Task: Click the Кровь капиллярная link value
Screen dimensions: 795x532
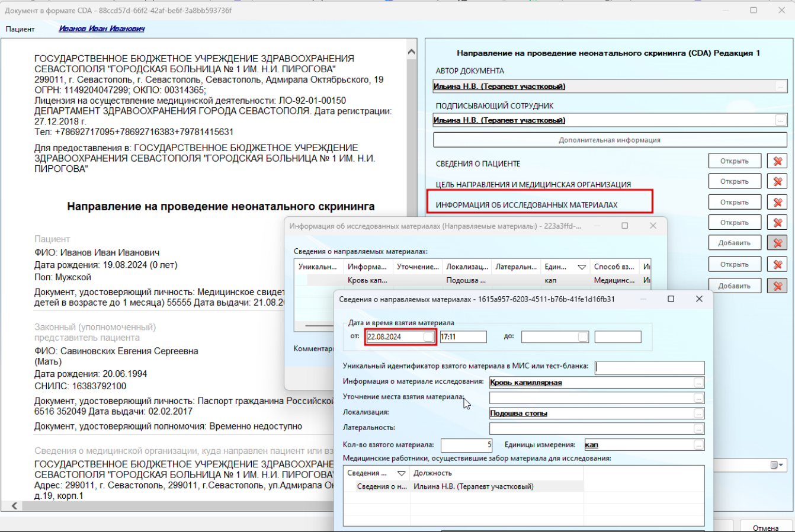Action: 526,383
